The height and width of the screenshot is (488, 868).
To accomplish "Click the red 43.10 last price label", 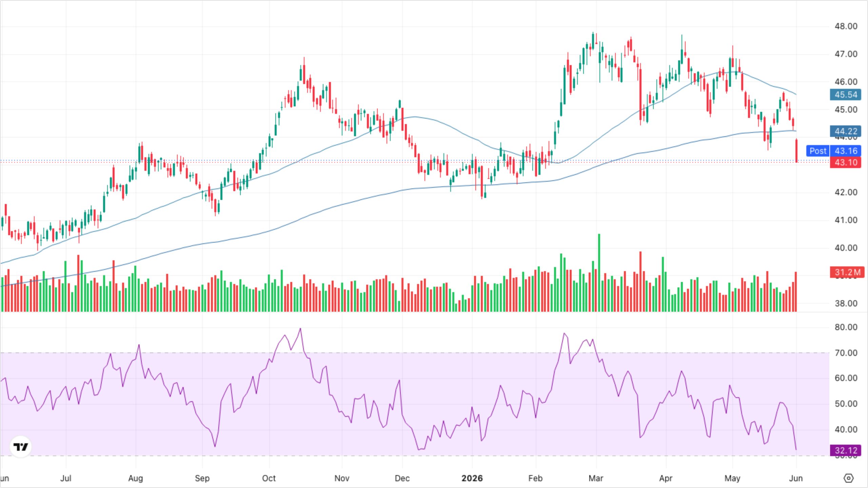I will [846, 162].
